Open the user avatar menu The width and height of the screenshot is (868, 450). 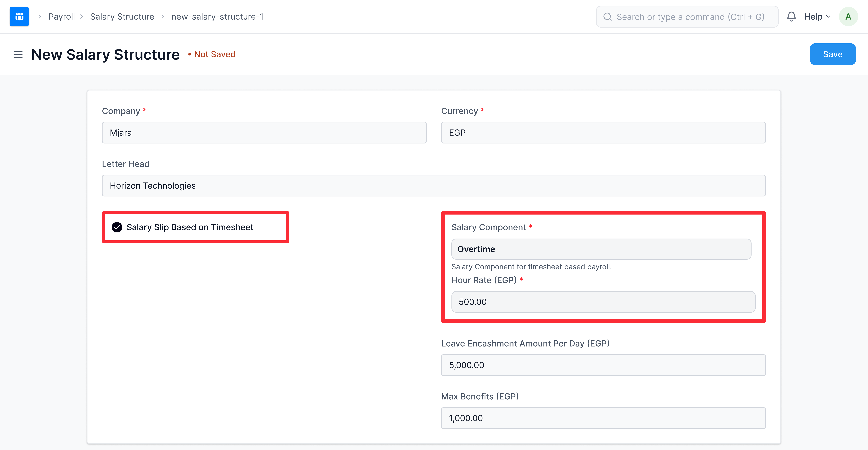tap(848, 16)
